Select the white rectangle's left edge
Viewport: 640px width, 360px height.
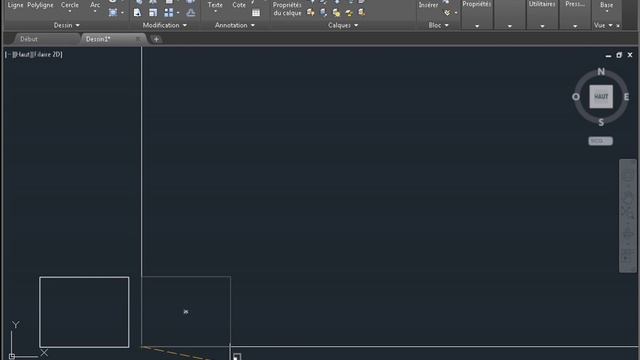[x=40, y=312]
